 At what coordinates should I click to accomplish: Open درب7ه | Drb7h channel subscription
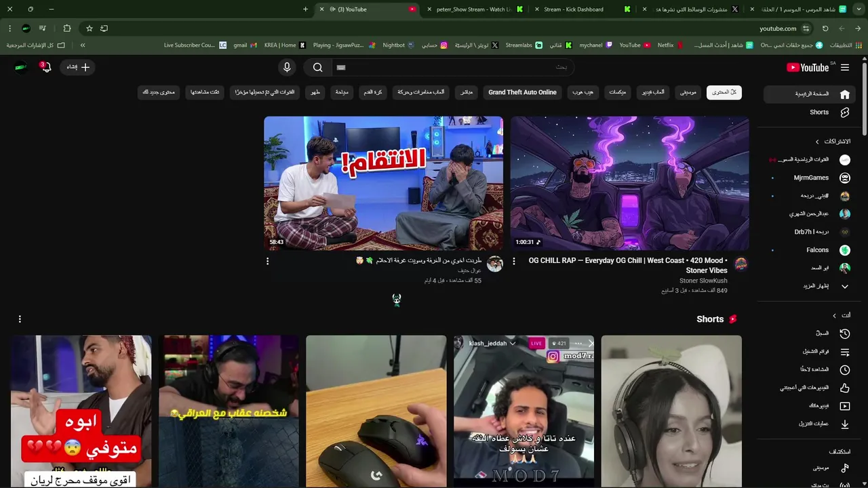pos(808,232)
